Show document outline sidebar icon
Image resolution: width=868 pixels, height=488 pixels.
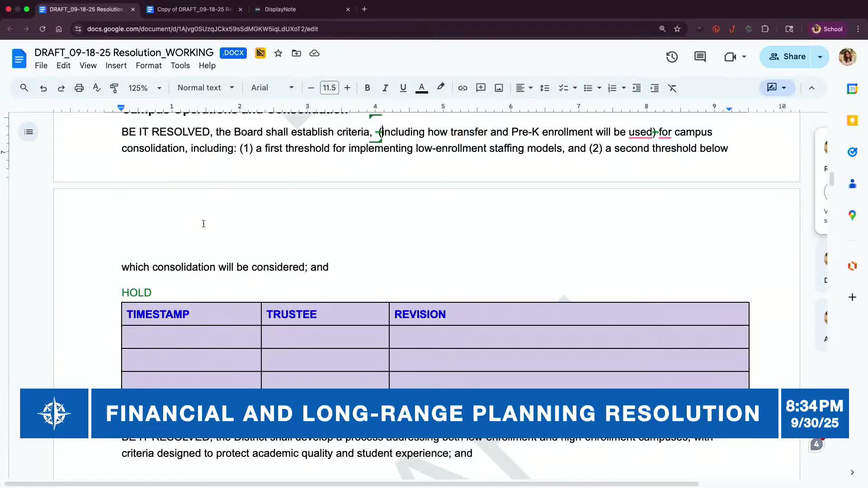(x=28, y=132)
